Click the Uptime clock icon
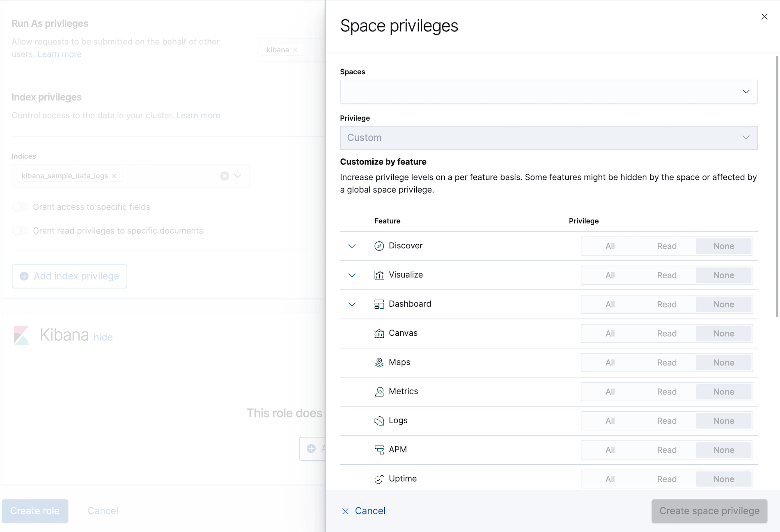The height and width of the screenshot is (532, 780). pyautogui.click(x=379, y=479)
